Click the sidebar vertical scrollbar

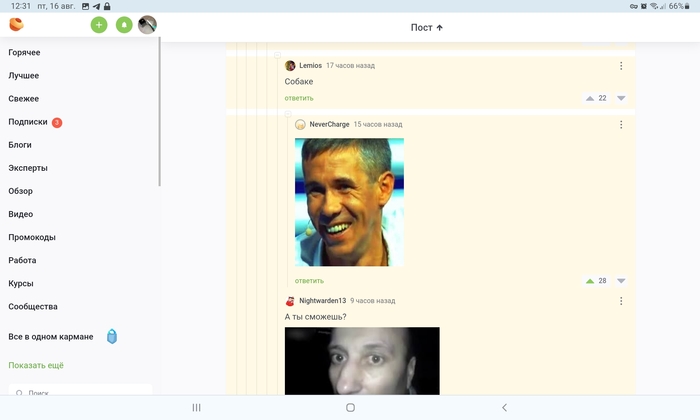pos(159,112)
